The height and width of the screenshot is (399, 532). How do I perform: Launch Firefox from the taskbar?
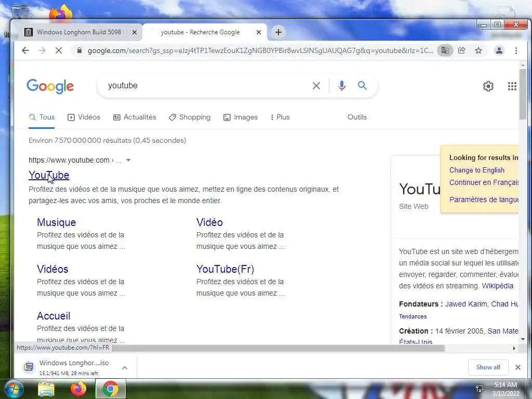(x=78, y=389)
